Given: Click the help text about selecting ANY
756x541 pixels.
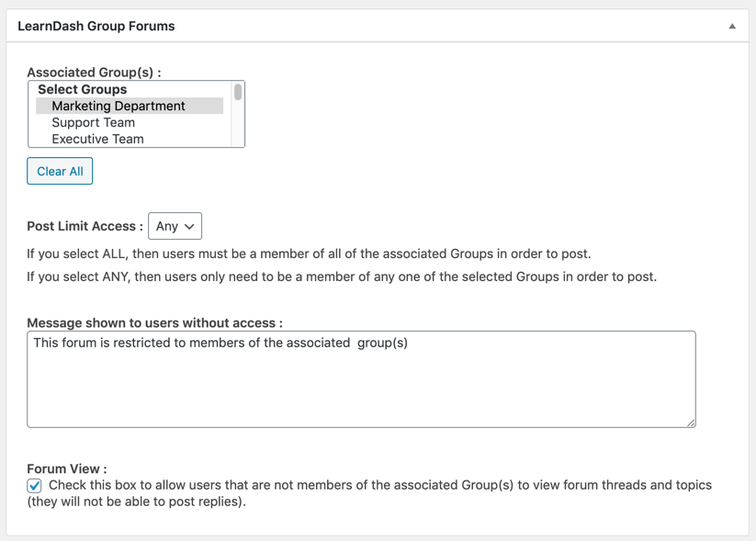Looking at the screenshot, I should (342, 276).
